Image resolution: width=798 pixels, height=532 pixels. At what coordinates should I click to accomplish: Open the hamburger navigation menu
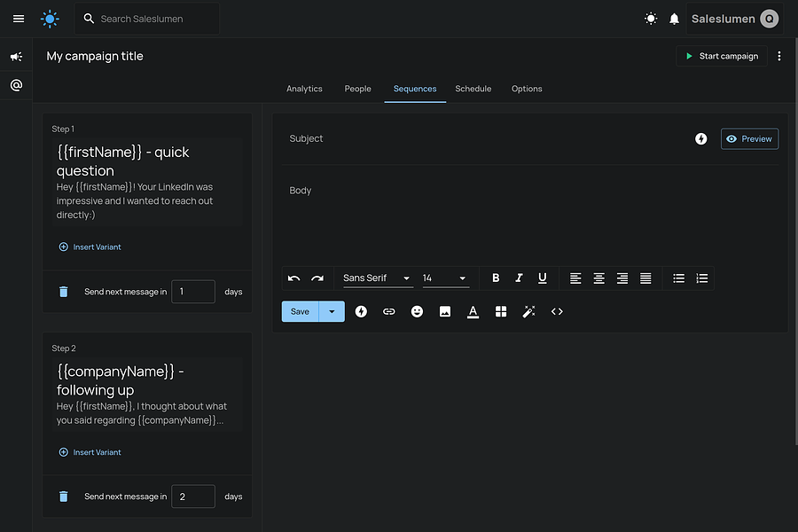point(19,19)
